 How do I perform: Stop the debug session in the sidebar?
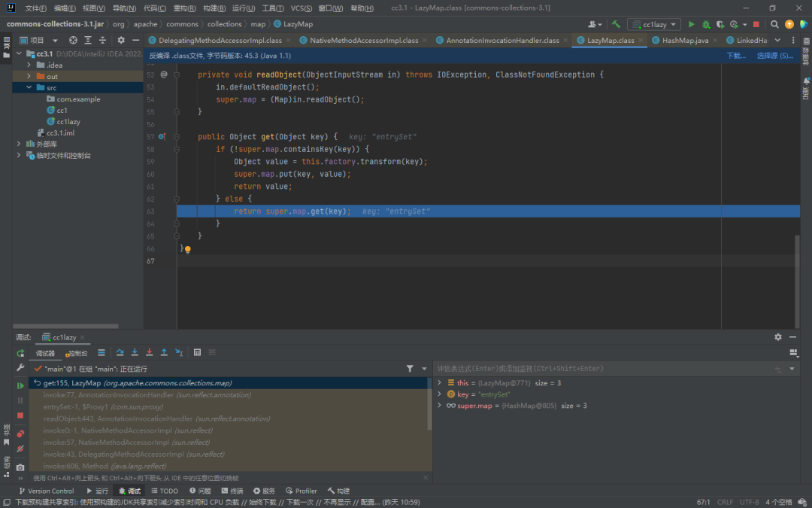pos(20,415)
